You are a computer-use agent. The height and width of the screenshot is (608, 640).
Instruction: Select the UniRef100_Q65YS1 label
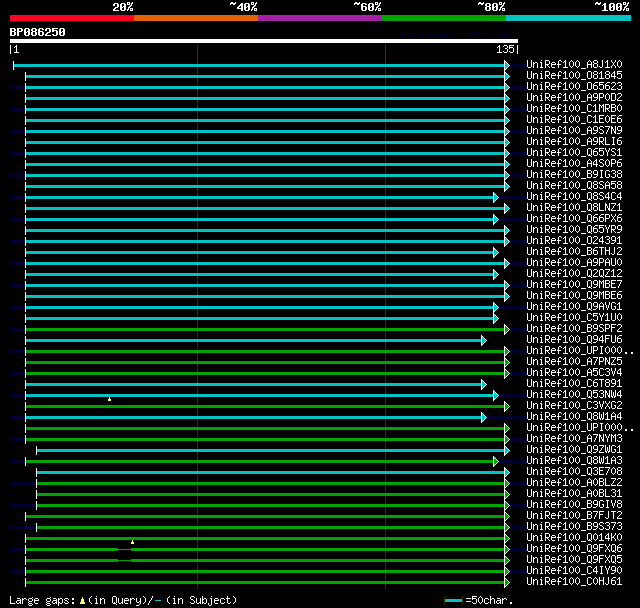(x=574, y=153)
